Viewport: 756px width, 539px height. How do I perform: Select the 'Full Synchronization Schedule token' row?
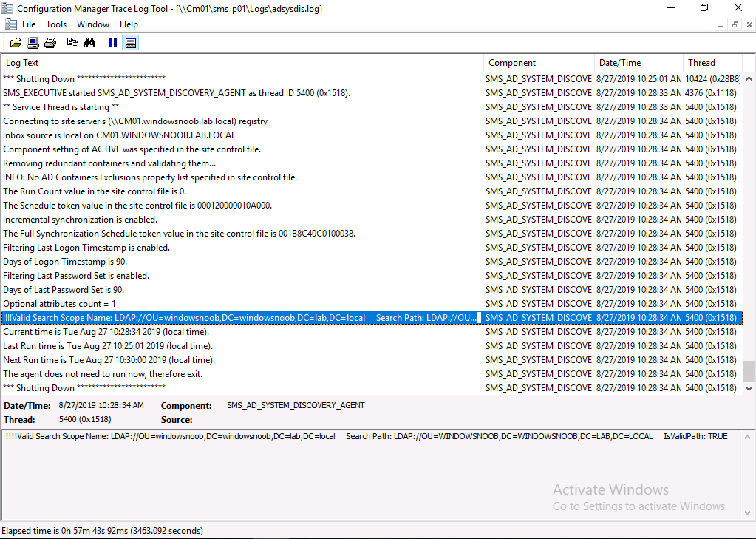pos(372,234)
